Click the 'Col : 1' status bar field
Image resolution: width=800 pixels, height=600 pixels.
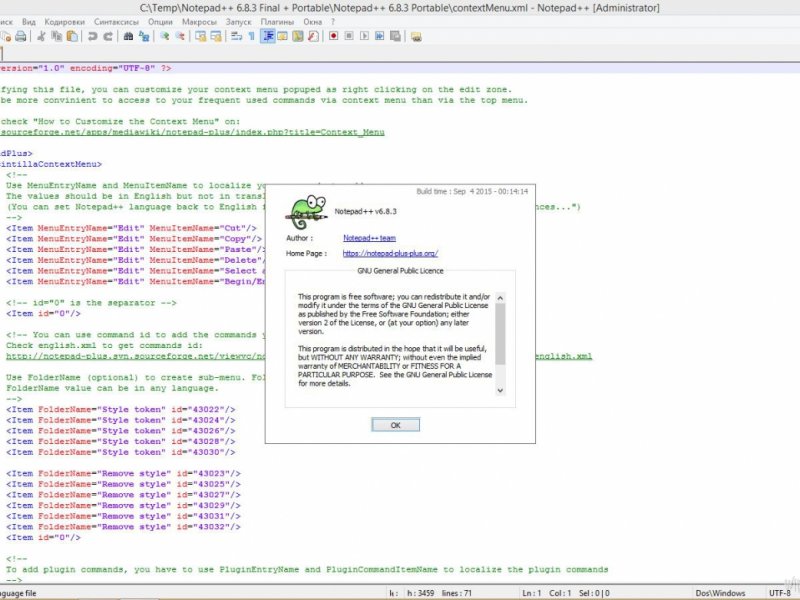pyautogui.click(x=560, y=593)
